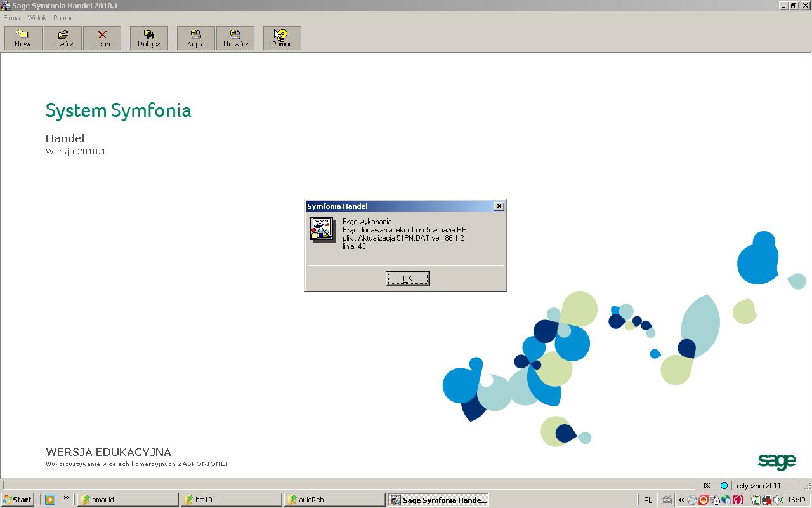
Task: Click the server with red record dot tray icon
Action: [714, 500]
